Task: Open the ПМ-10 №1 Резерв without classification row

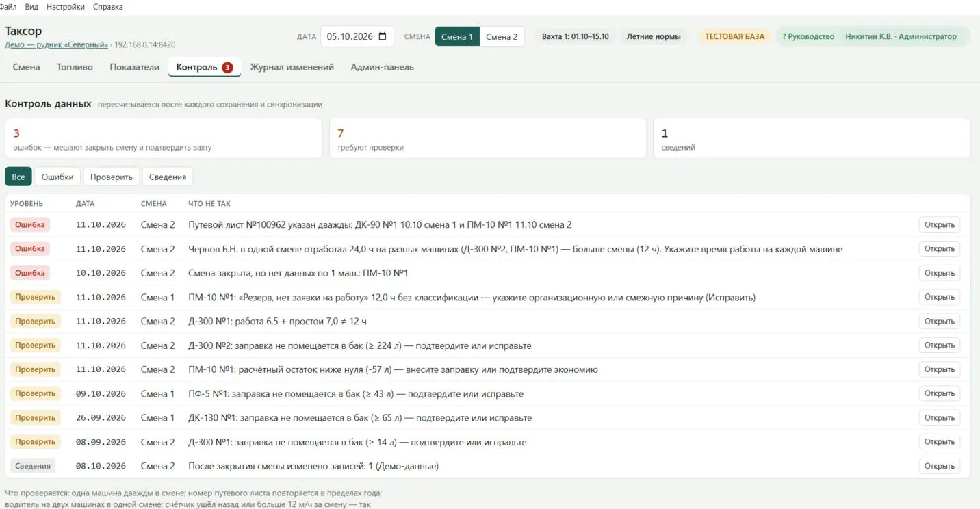Action: coord(940,297)
